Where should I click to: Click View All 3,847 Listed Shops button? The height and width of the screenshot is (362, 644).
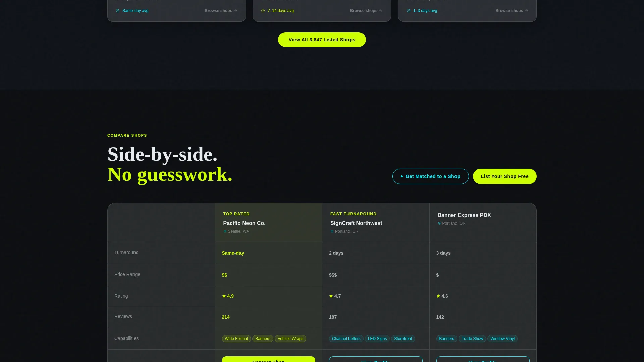point(322,40)
